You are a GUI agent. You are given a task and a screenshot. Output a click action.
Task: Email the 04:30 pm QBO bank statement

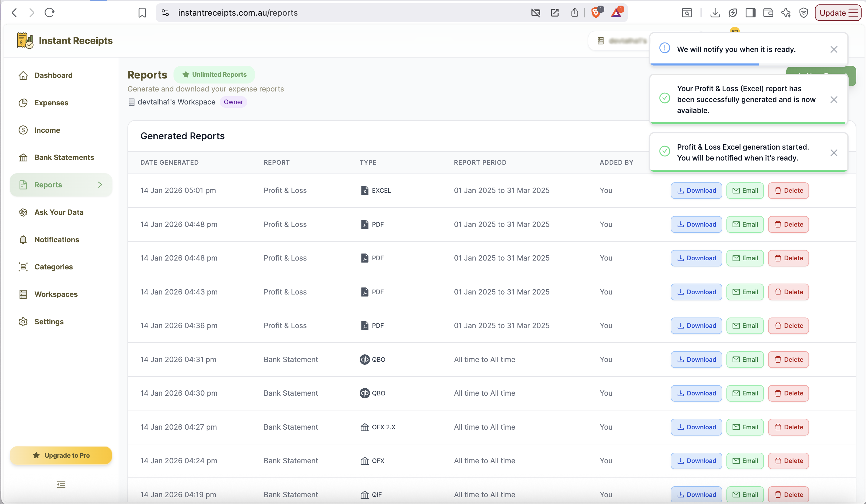point(745,393)
